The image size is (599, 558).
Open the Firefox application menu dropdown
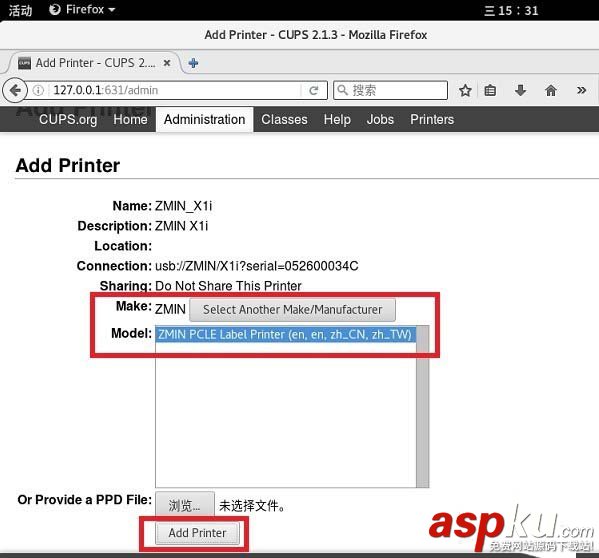[x=83, y=10]
